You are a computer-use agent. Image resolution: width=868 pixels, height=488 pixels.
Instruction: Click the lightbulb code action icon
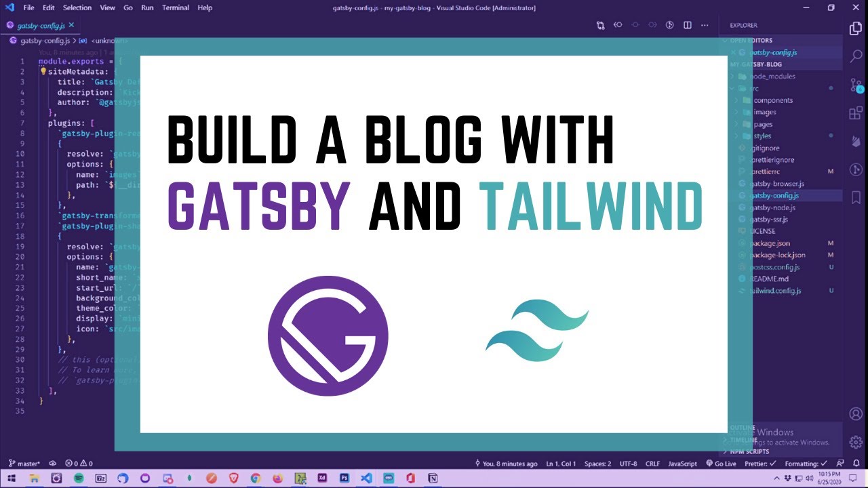coord(43,71)
